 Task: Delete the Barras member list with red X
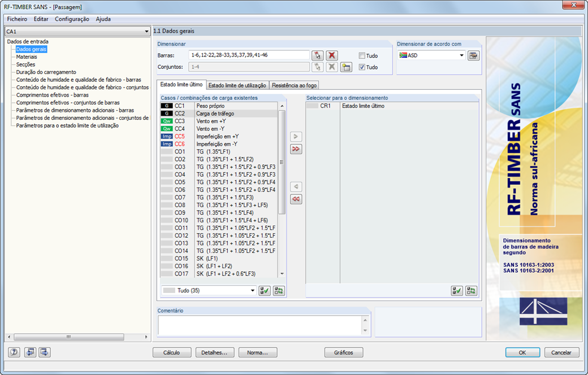(331, 55)
